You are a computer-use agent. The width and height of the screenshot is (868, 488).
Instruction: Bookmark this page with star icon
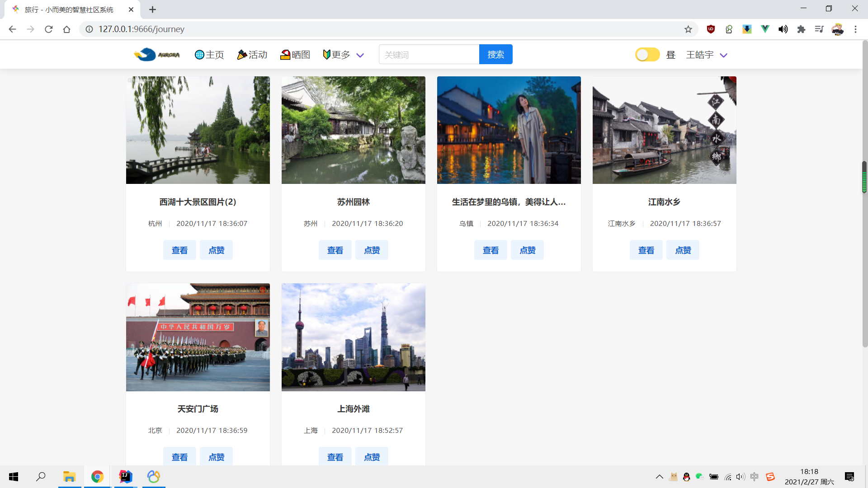click(x=688, y=29)
